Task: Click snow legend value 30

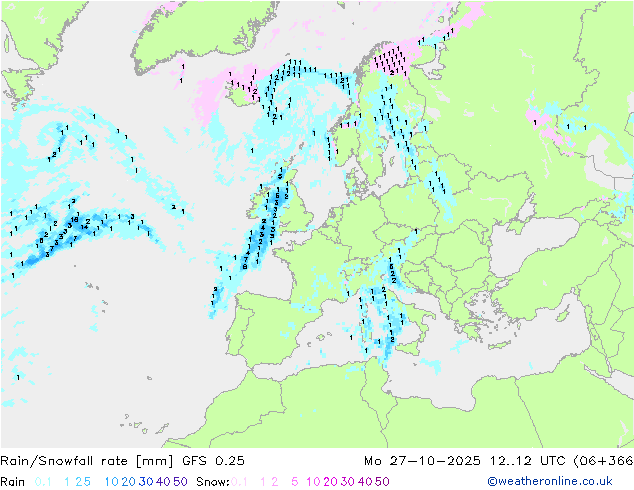Action: coord(348,482)
